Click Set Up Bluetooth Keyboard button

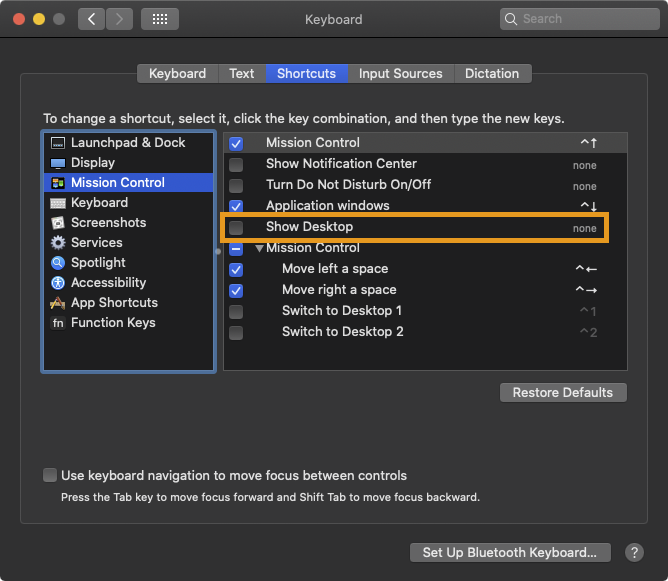510,552
